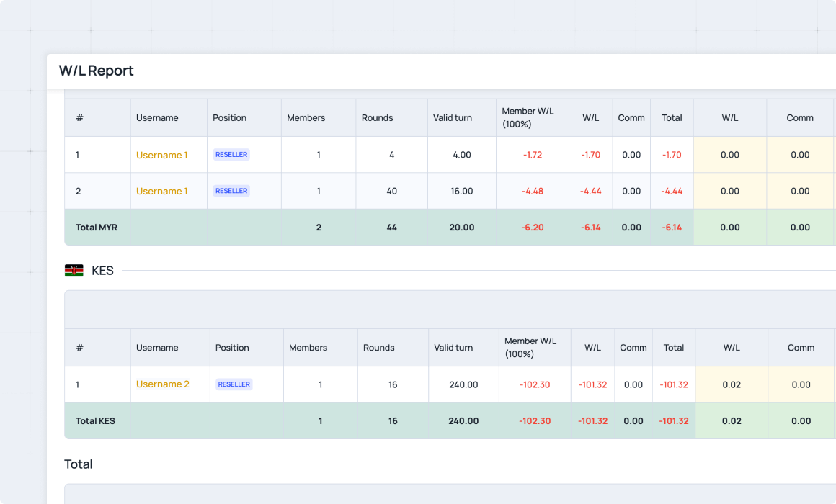The image size is (836, 504).
Task: Click the Members header in the KES table
Action: (x=308, y=348)
